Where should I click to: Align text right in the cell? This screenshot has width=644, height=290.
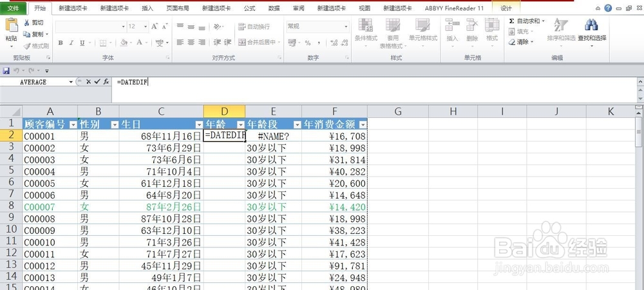coord(202,43)
